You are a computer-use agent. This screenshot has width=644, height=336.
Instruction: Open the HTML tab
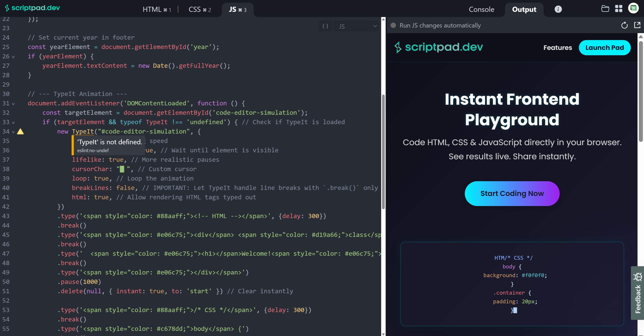(157, 9)
